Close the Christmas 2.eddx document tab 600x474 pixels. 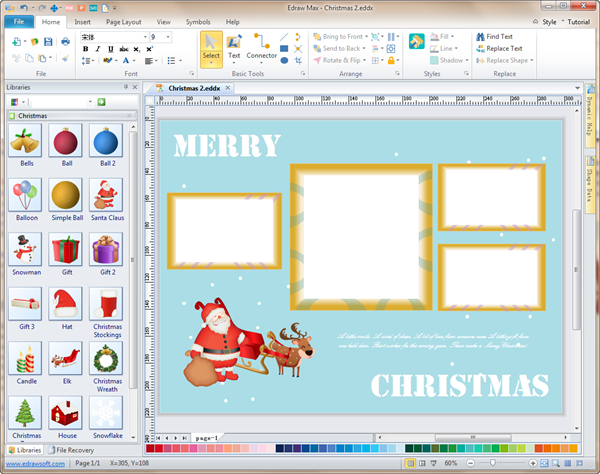pos(228,88)
